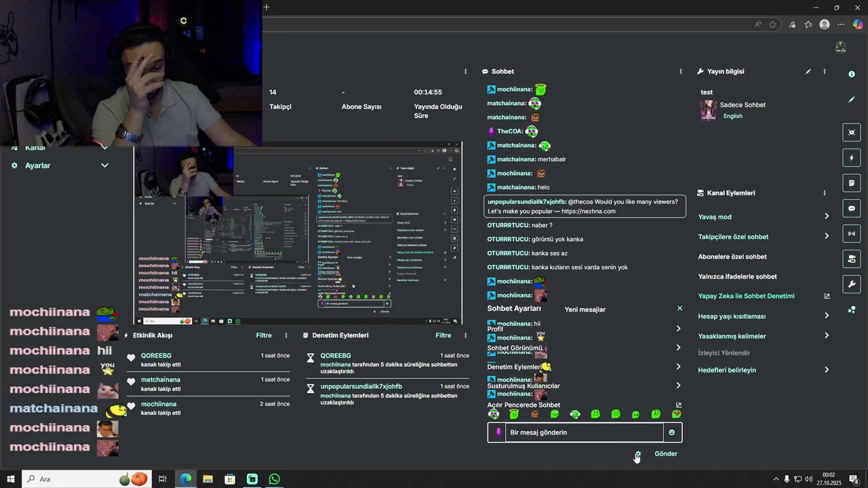Screen dimensions: 868x488
Task: Click the clip capture icon in the right sidebar
Action: coord(852,132)
